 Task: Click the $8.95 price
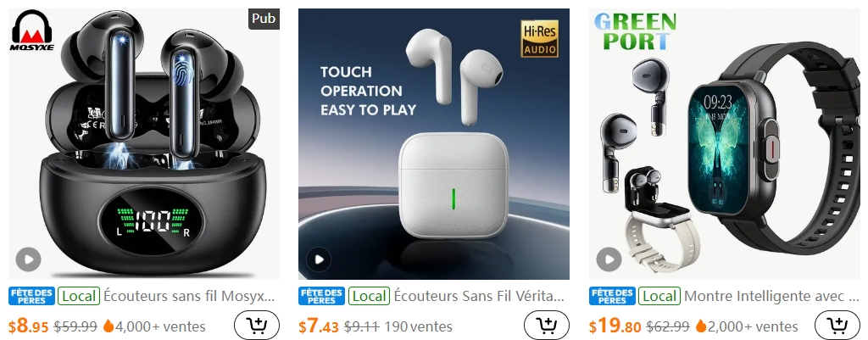point(29,326)
